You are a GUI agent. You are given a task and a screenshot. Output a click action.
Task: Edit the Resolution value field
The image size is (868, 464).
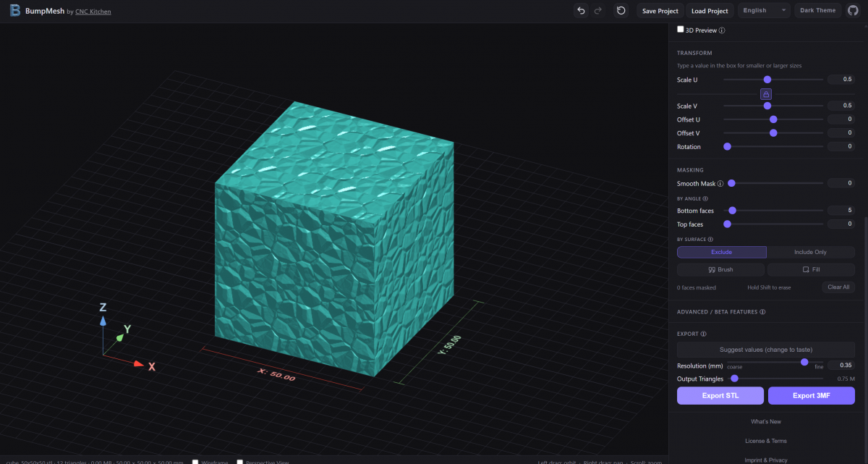pyautogui.click(x=841, y=366)
